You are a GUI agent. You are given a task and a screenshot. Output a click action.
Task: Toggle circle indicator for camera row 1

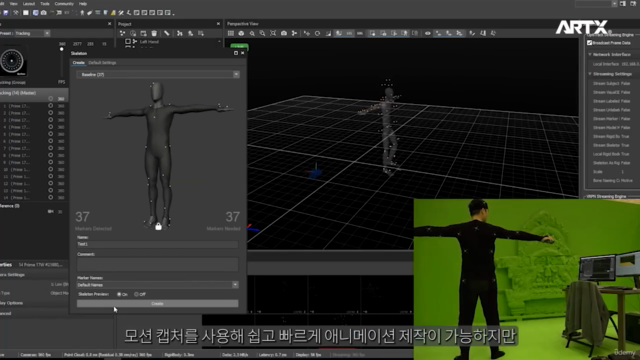(51, 106)
